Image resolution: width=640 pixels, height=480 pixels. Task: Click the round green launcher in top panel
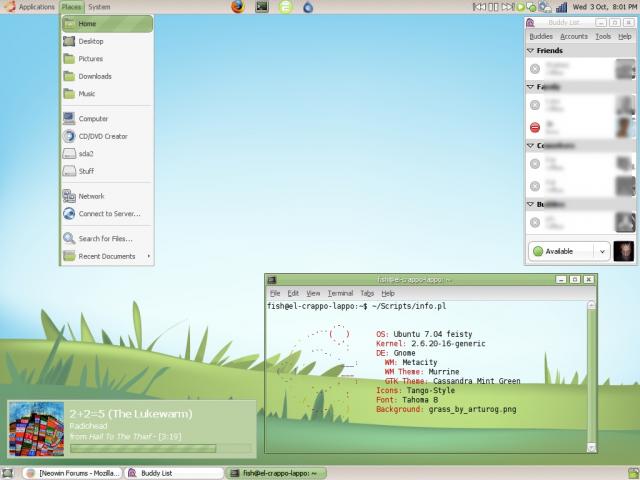coord(285,7)
